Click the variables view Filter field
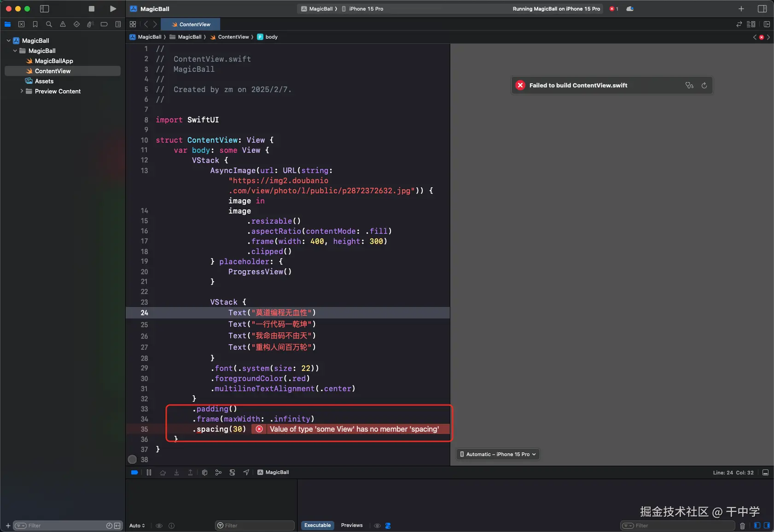This screenshot has width=774, height=532. 255,526
